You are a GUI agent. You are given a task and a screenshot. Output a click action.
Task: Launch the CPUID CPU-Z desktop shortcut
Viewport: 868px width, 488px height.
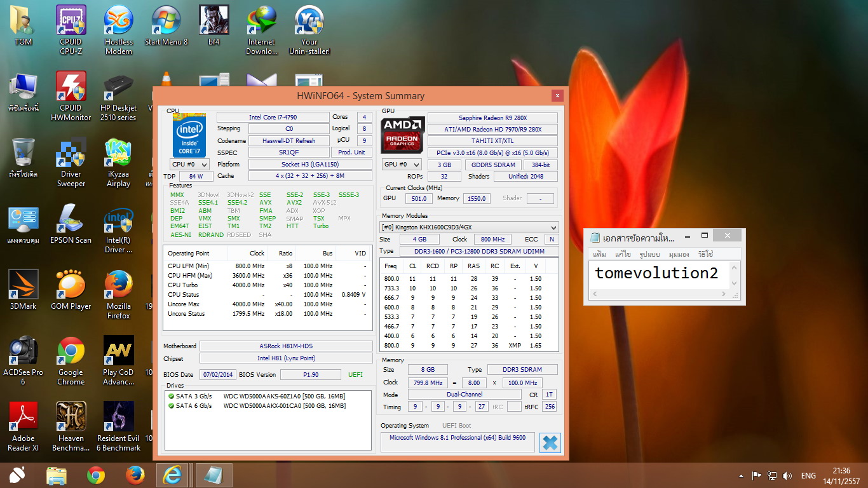[x=71, y=30]
